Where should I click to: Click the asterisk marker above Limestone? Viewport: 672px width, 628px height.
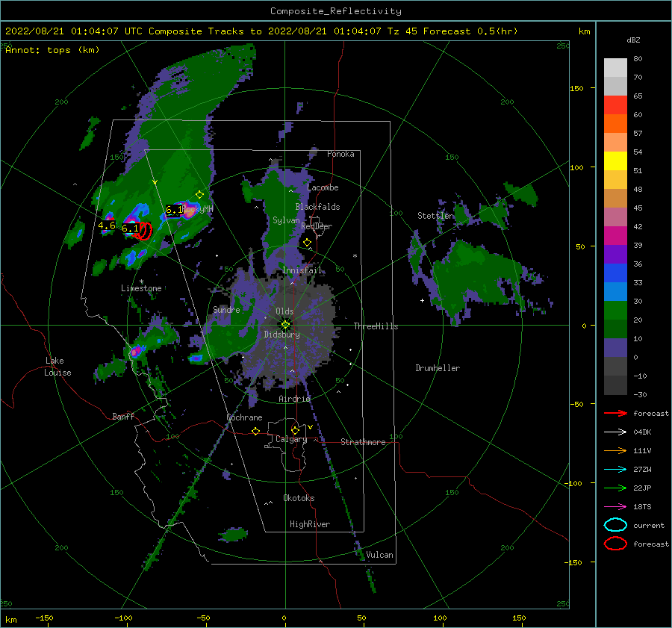pyautogui.click(x=141, y=282)
